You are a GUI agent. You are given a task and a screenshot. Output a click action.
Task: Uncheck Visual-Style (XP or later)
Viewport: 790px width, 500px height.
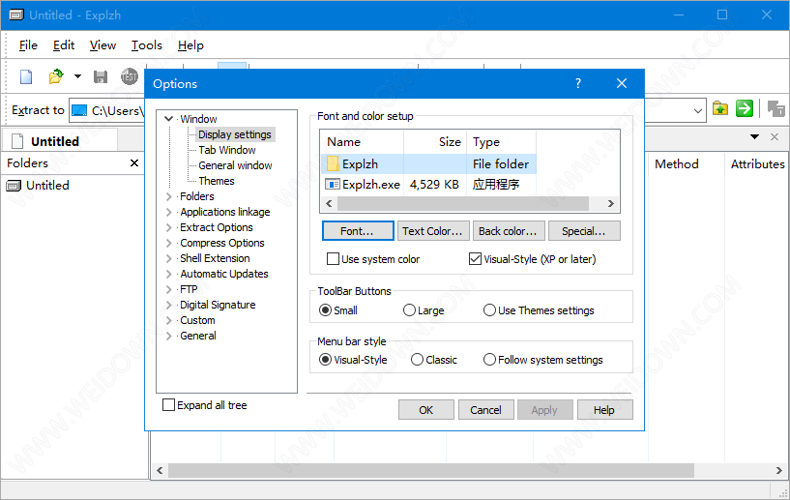pos(475,259)
